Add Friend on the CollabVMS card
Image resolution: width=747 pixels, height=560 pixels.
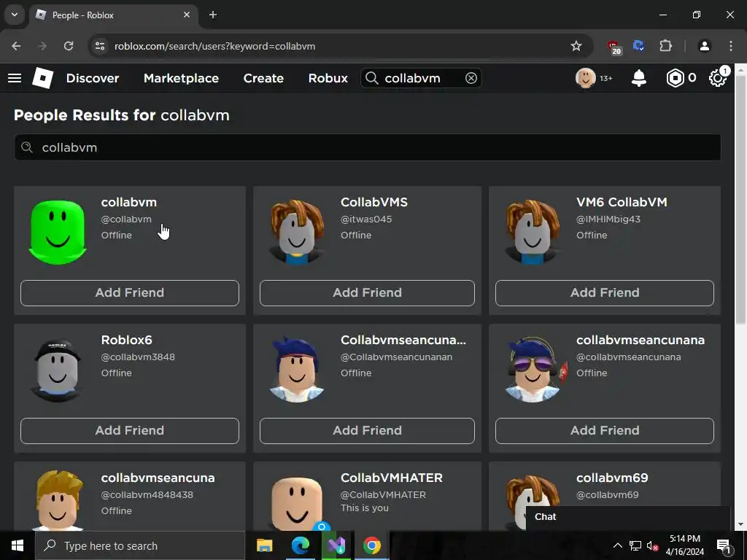click(367, 293)
